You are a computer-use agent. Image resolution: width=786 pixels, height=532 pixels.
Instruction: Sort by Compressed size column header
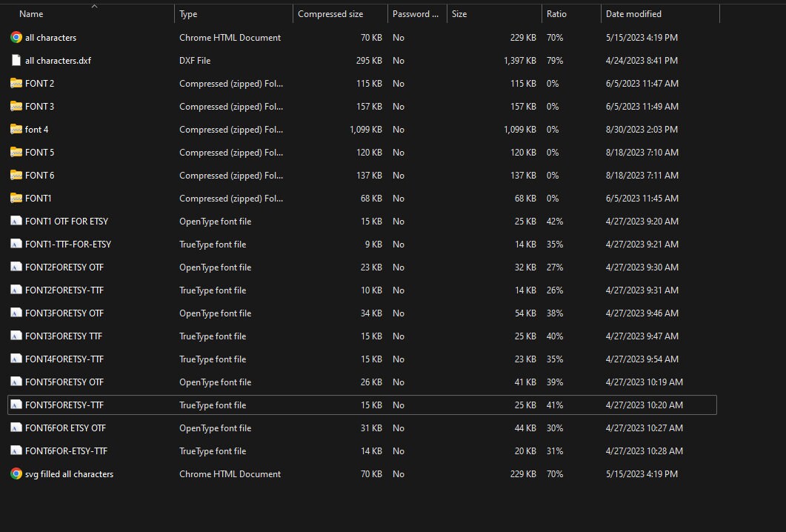pyautogui.click(x=330, y=14)
